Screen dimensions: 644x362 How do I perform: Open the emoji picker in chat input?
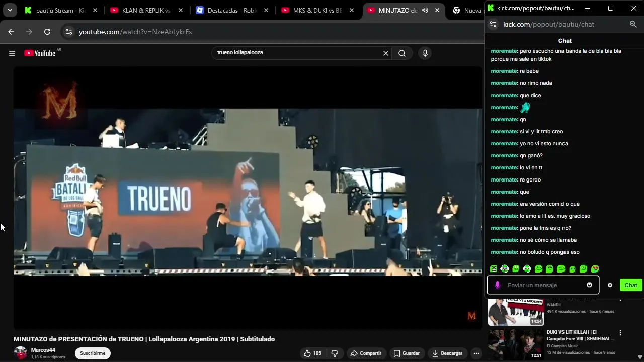[x=589, y=285]
